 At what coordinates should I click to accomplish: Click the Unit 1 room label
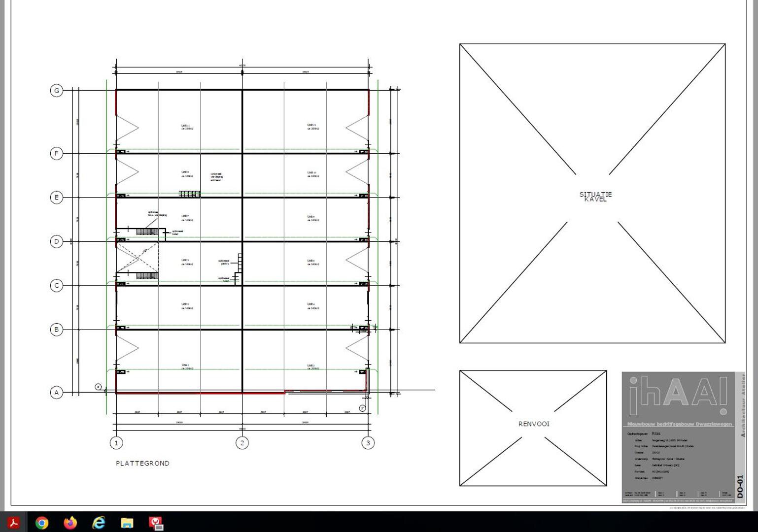click(187, 366)
